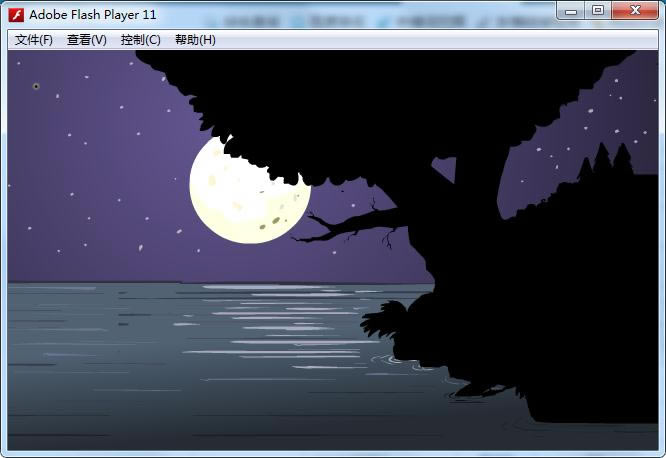Screen dimensions: 666x458
Task: Click the dark crater spots on the moon
Action: click(274, 221)
